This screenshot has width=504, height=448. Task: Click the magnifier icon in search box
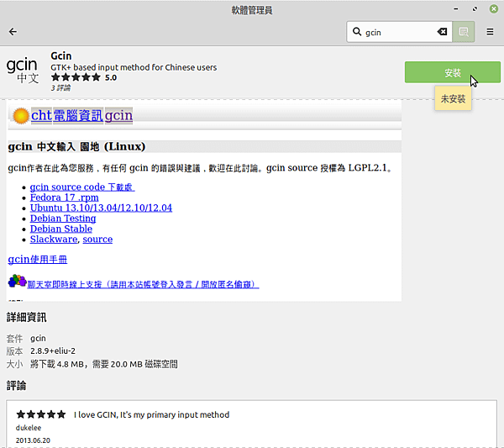357,31
